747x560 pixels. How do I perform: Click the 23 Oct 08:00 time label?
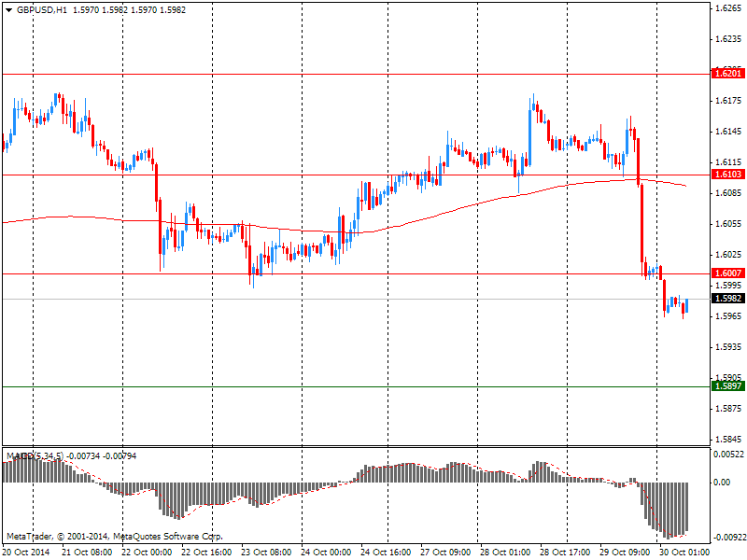266,552
